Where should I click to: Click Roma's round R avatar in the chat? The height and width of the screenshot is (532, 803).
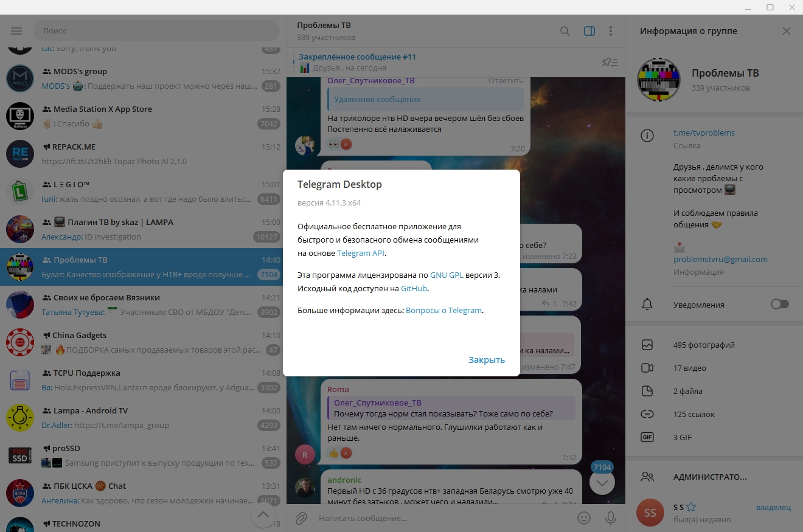coord(305,454)
